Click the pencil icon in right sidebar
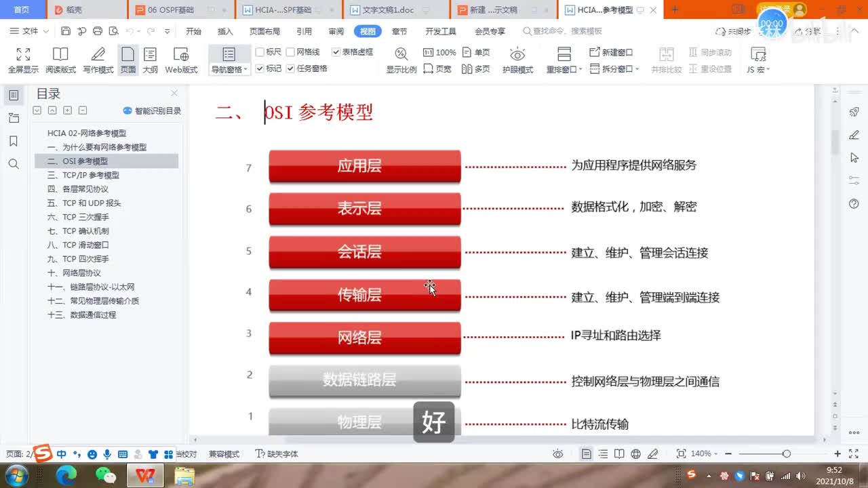The height and width of the screenshot is (488, 868). pos(854,134)
